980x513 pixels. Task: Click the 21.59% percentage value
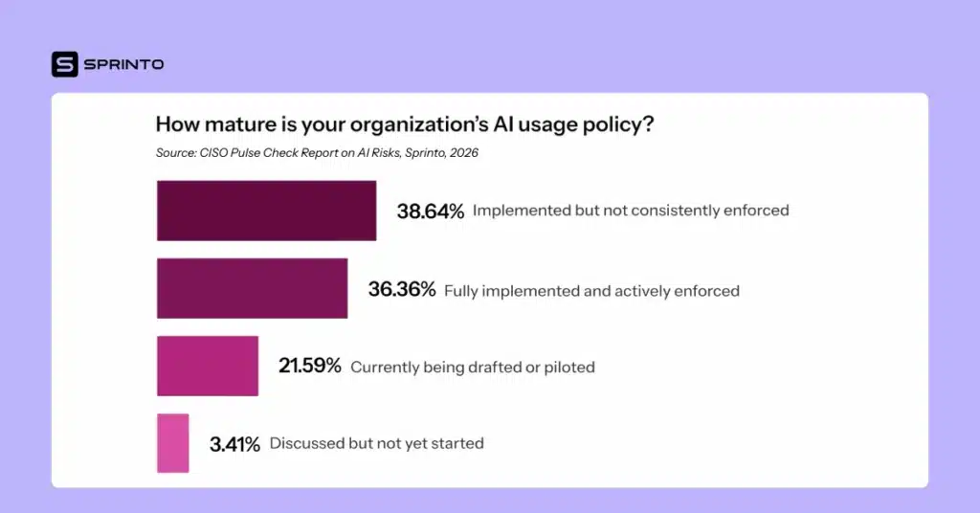click(309, 367)
